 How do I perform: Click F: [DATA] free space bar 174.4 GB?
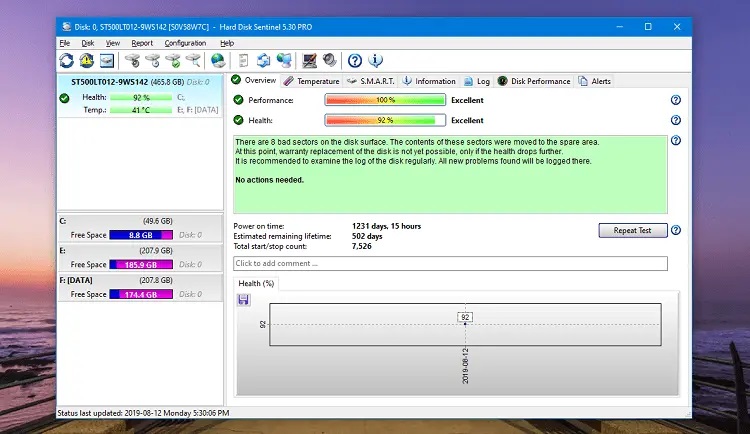coord(141,294)
